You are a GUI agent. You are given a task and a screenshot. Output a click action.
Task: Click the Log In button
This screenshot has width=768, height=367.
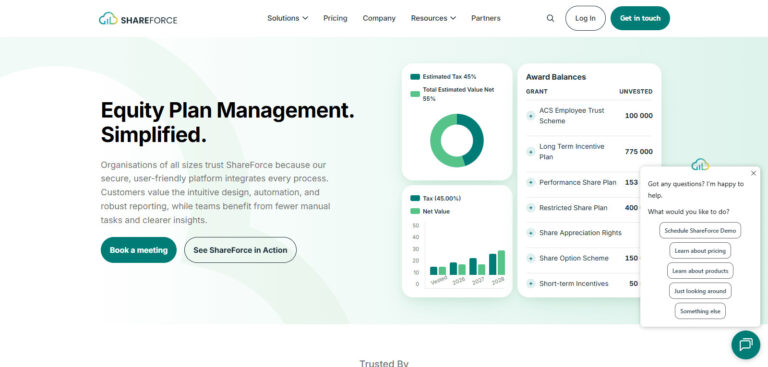[x=585, y=18]
